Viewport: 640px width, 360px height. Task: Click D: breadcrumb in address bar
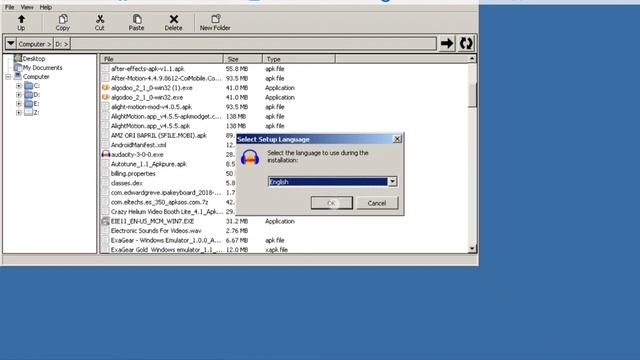click(x=62, y=44)
